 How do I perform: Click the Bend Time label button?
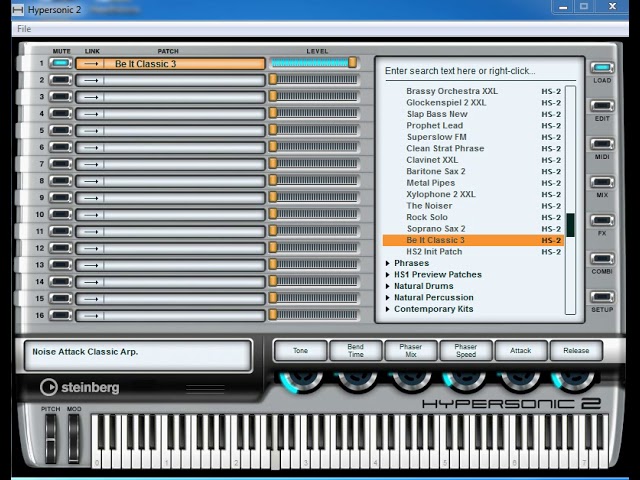click(356, 351)
